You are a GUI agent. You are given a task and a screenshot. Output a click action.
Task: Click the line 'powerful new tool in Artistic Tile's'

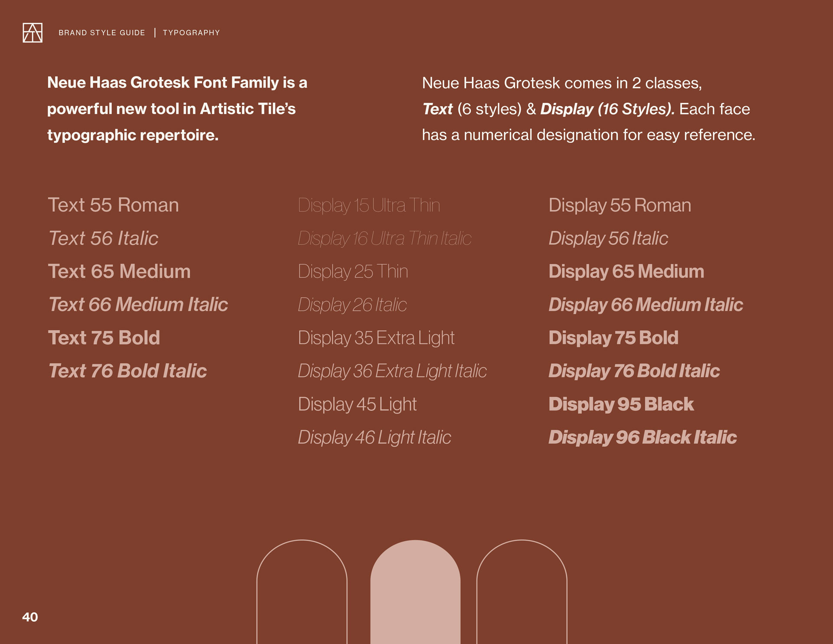171,109
